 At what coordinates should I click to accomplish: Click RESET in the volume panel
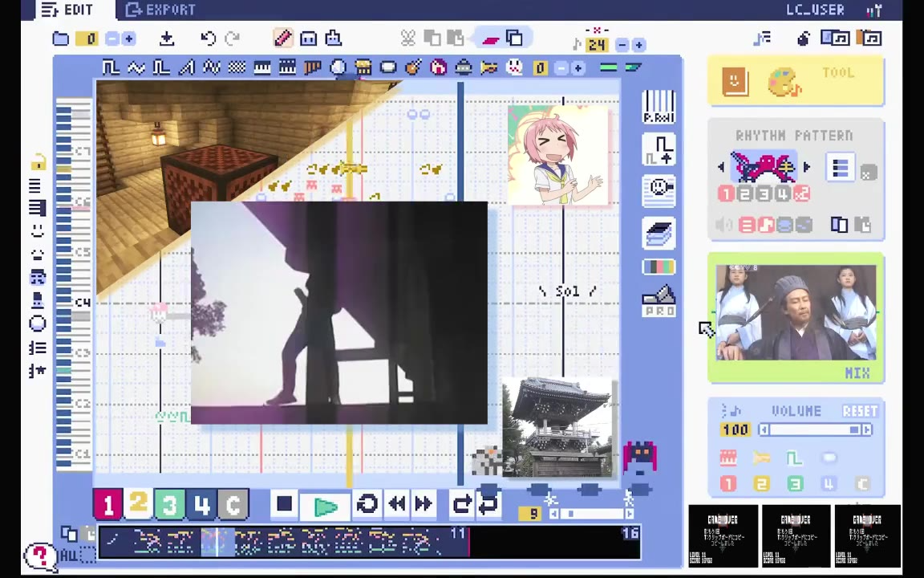pyautogui.click(x=859, y=411)
